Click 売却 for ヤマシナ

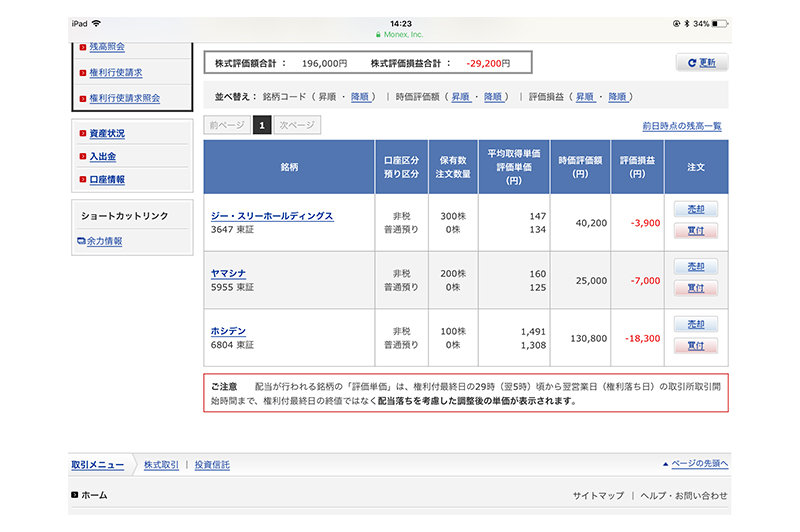[x=696, y=266]
